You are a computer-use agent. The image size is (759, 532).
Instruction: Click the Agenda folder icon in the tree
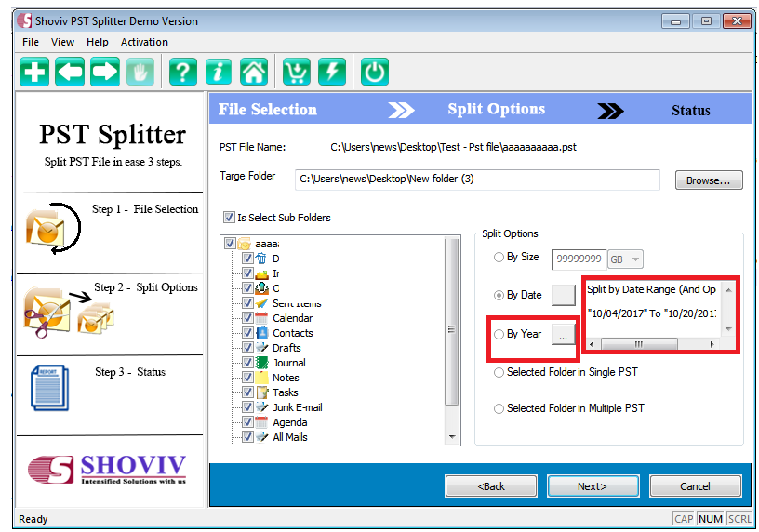(261, 422)
